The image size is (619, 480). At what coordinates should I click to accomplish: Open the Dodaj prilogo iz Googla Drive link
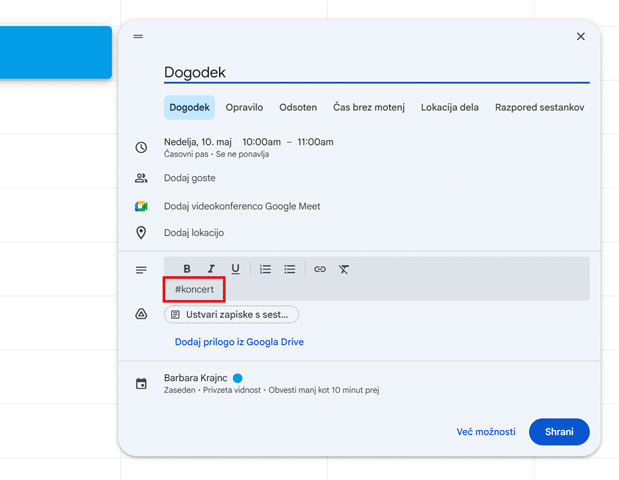click(239, 342)
